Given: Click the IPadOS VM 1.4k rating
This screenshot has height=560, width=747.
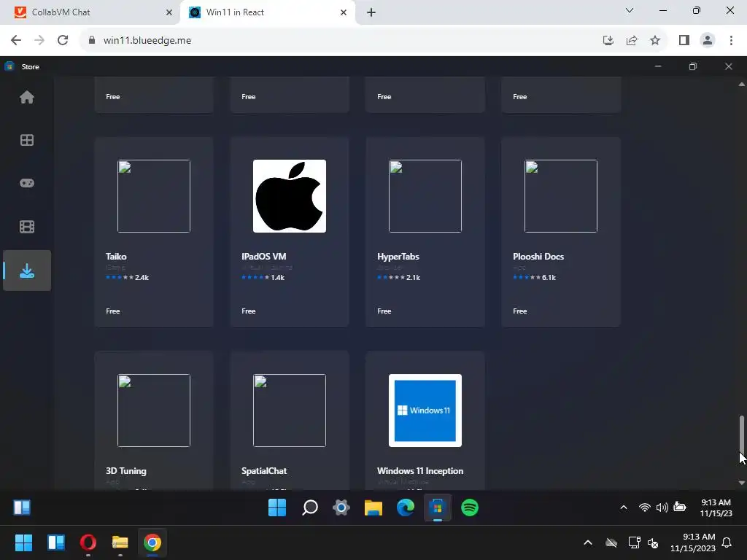Looking at the screenshot, I should [263, 277].
